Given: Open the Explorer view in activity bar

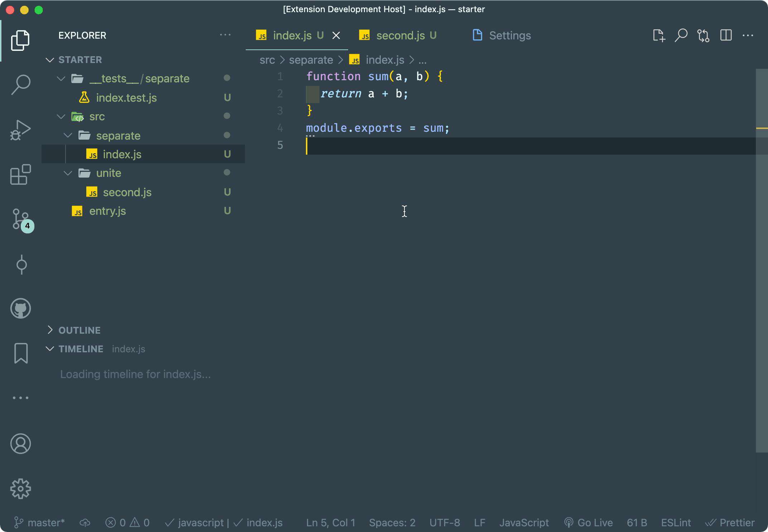Looking at the screenshot, I should [20, 40].
